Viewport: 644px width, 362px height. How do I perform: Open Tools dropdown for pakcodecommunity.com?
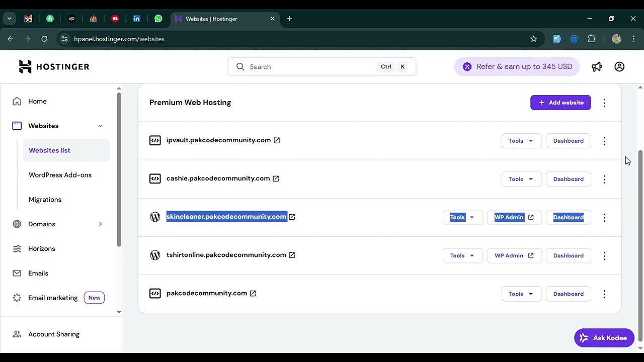pos(521,294)
